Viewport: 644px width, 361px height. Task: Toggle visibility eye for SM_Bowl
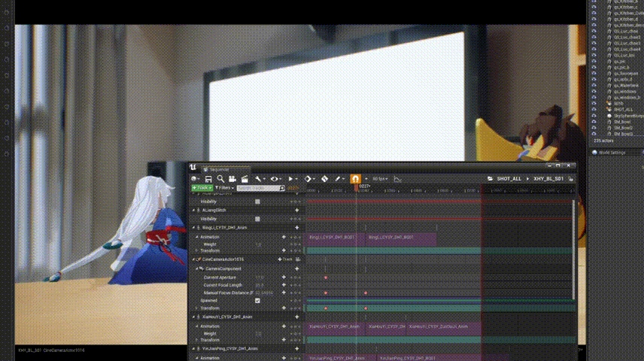click(594, 122)
